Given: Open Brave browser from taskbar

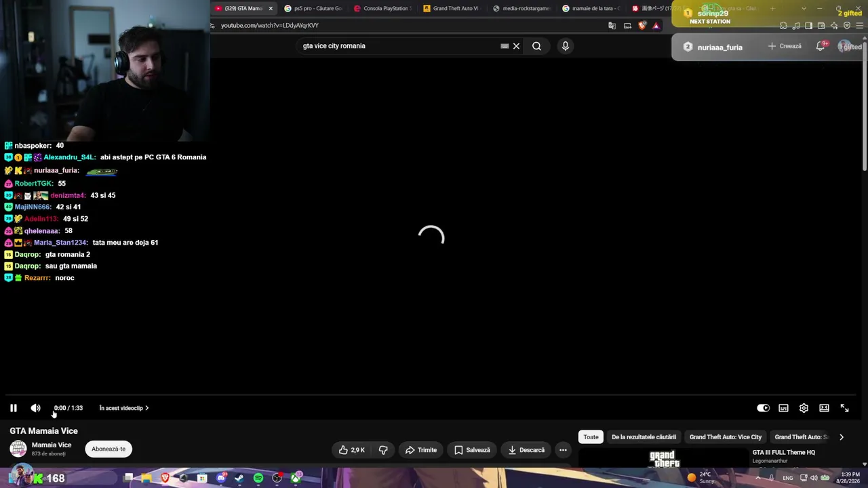Looking at the screenshot, I should point(165,479).
